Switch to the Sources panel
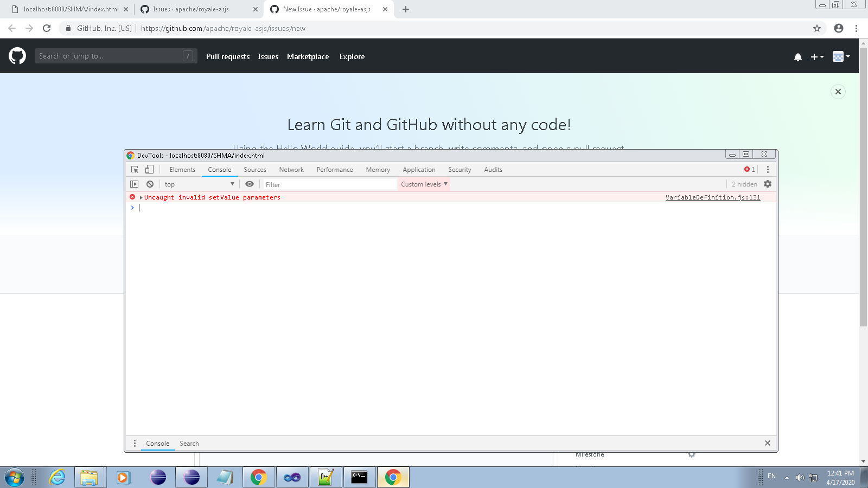868x488 pixels. [x=254, y=169]
